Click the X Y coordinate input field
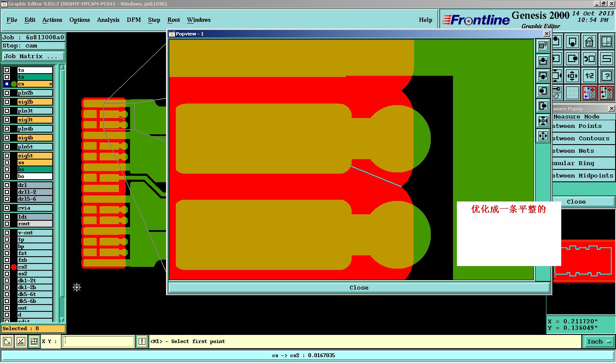Image resolution: width=616 pixels, height=364 pixels. click(x=98, y=341)
